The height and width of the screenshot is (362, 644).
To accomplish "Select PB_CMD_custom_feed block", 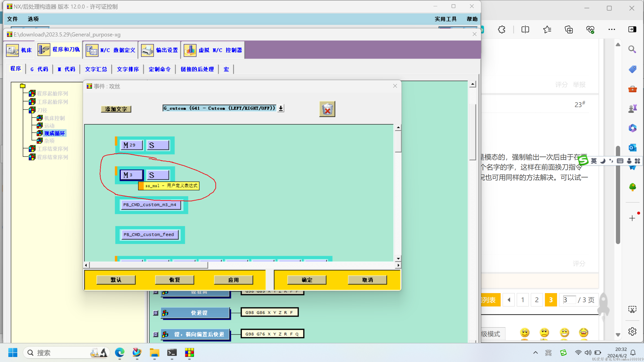I will point(148,234).
